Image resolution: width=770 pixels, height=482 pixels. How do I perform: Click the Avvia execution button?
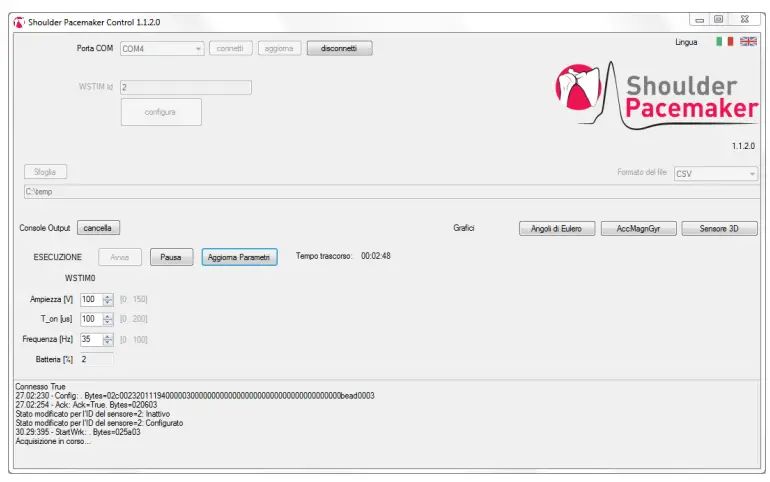120,257
